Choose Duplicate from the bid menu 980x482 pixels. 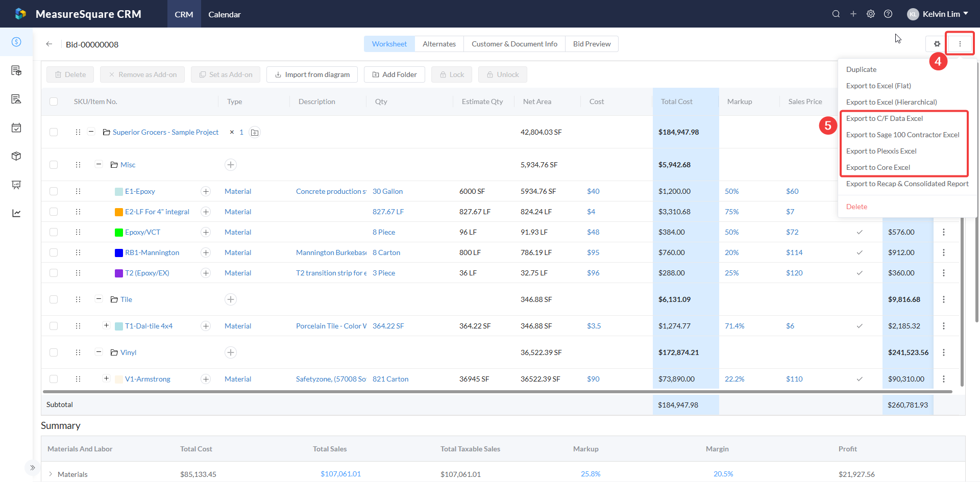861,69
